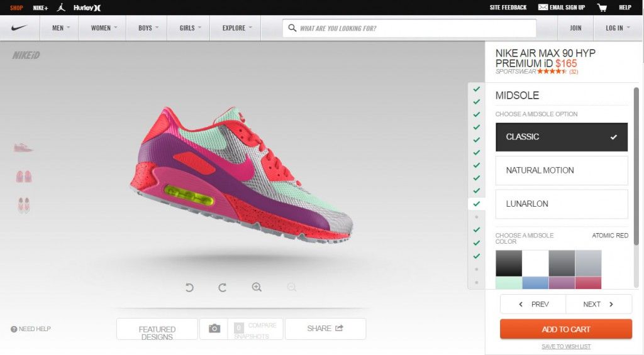Click the right chevron beside NEXT
The image size is (644, 355).
(611, 304)
